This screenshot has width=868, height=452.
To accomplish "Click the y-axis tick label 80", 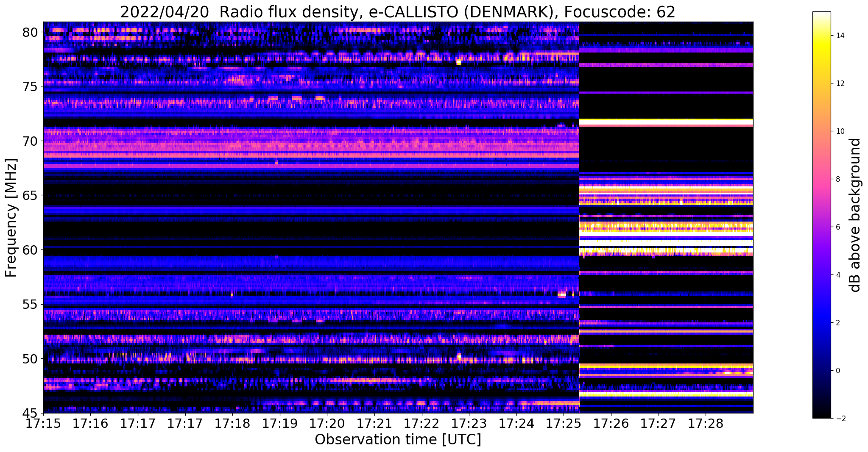I will (31, 32).
